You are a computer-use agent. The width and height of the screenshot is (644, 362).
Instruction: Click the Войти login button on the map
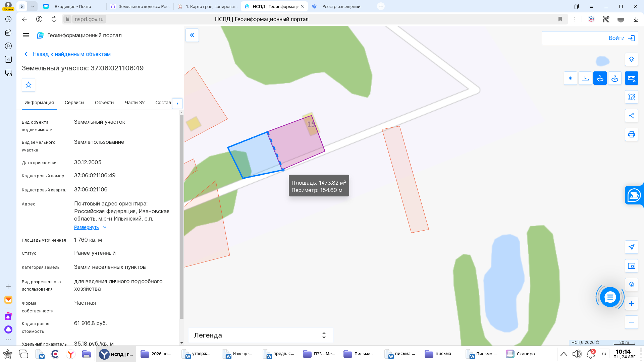click(x=622, y=38)
